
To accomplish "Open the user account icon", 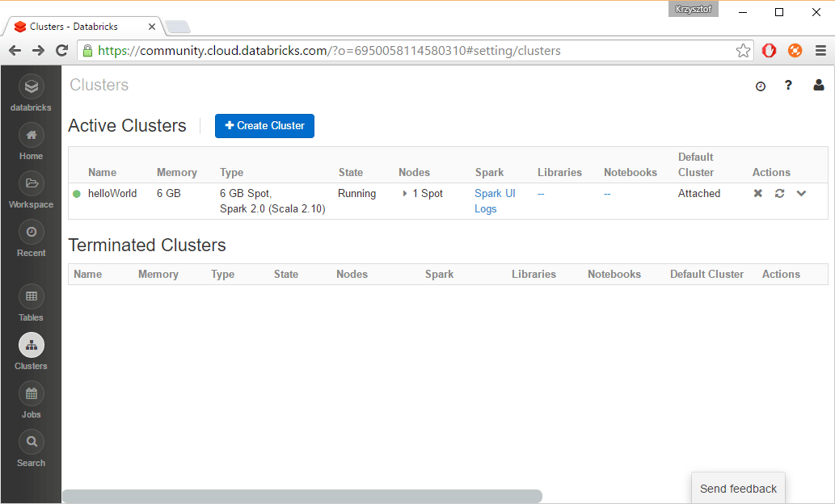I will tap(819, 85).
